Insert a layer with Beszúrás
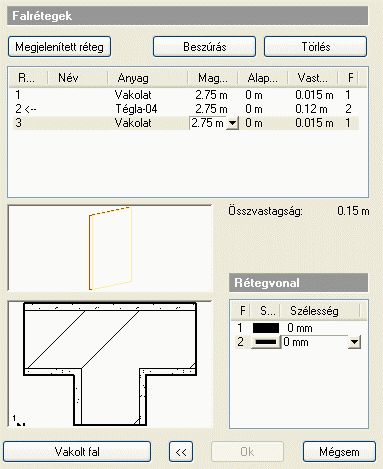 204,47
